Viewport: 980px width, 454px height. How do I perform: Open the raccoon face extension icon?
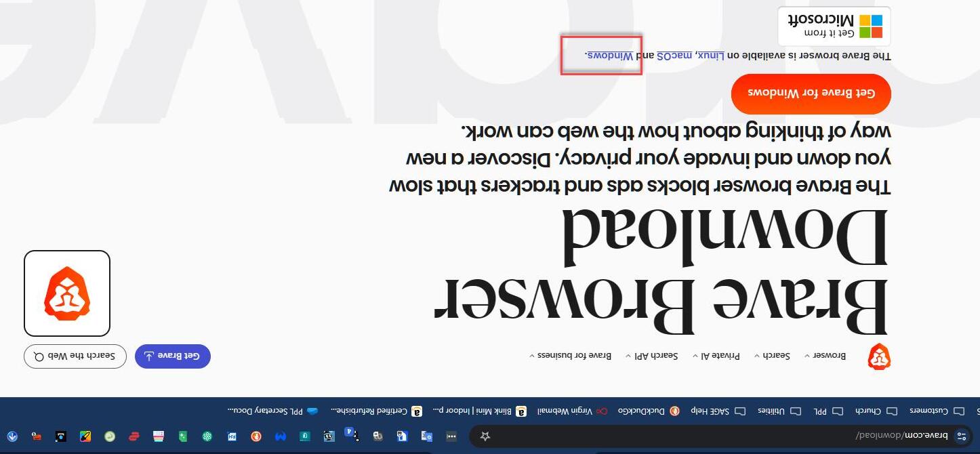coord(329,436)
